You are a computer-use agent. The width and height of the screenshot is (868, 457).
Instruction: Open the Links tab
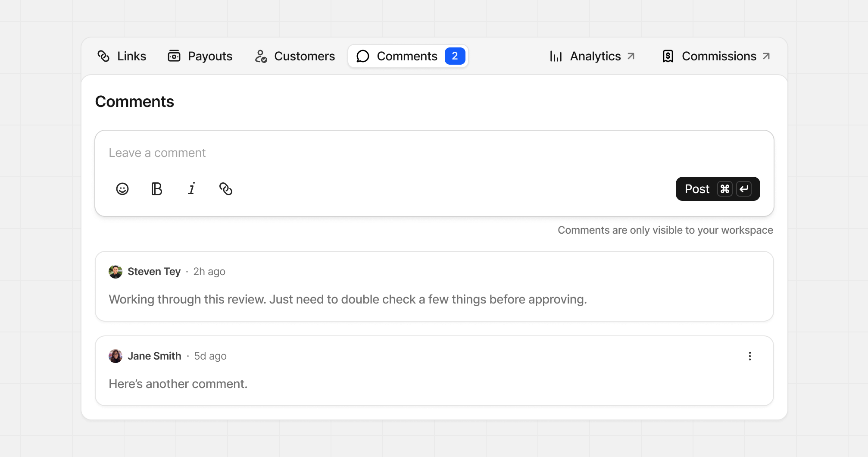(122, 56)
